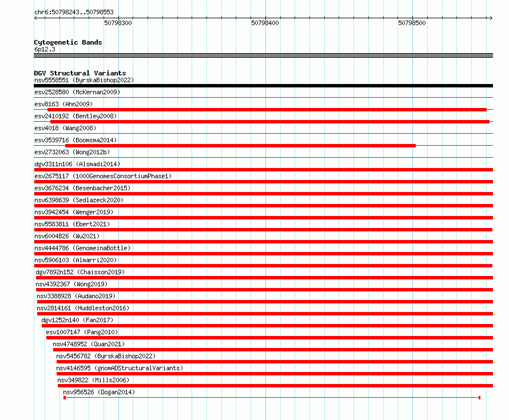Image resolution: width=509 pixels, height=420 pixels.
Task: Click the red bar of nsv3388928
Action: point(265,302)
